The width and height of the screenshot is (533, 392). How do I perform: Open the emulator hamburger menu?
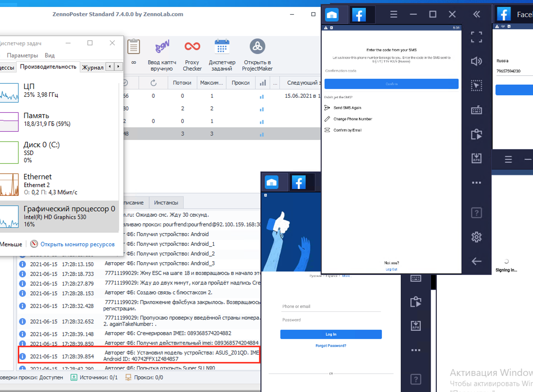pos(394,14)
